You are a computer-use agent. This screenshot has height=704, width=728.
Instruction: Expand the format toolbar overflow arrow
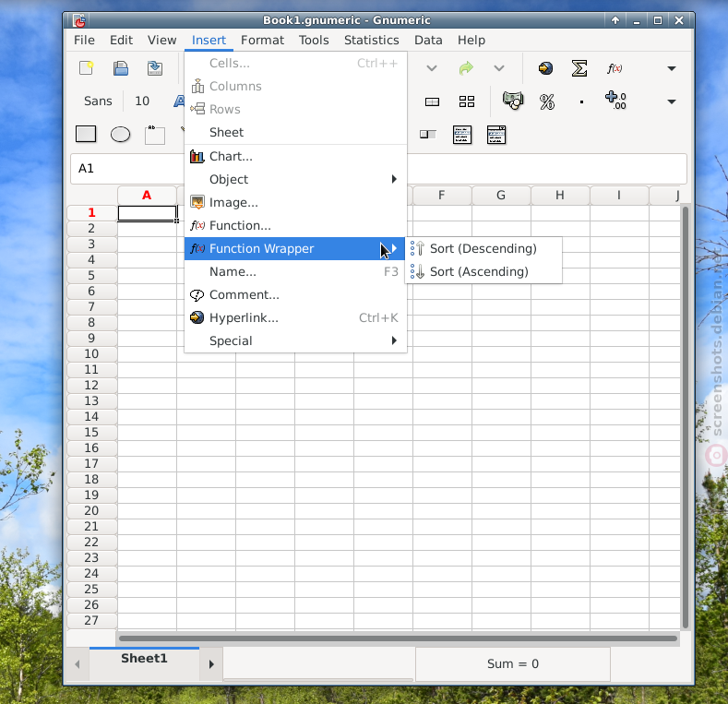point(672,101)
